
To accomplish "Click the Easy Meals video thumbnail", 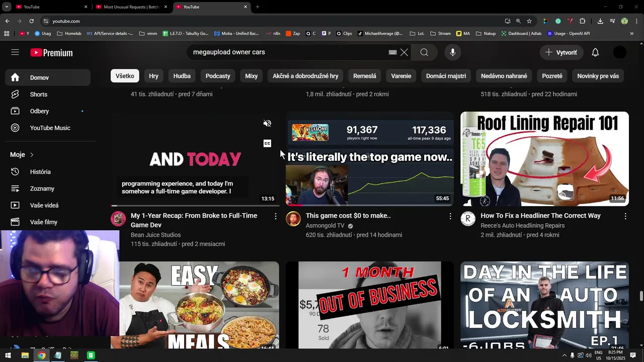I will tap(199, 305).
